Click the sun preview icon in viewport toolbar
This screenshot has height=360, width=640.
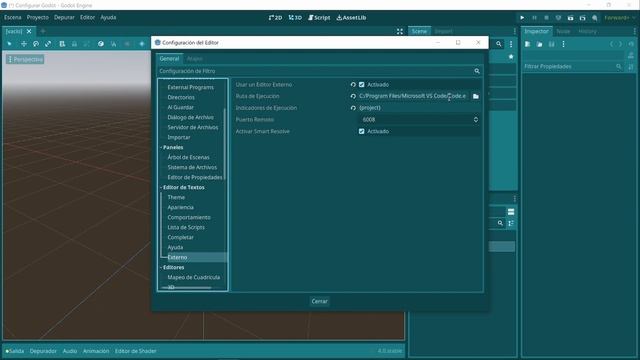142,44
